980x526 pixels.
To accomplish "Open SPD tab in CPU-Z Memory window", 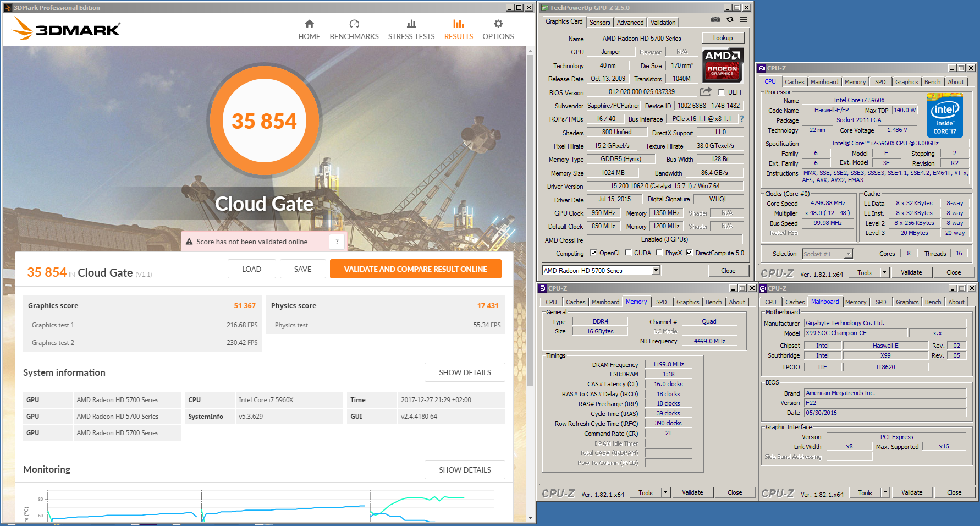I will coord(662,302).
